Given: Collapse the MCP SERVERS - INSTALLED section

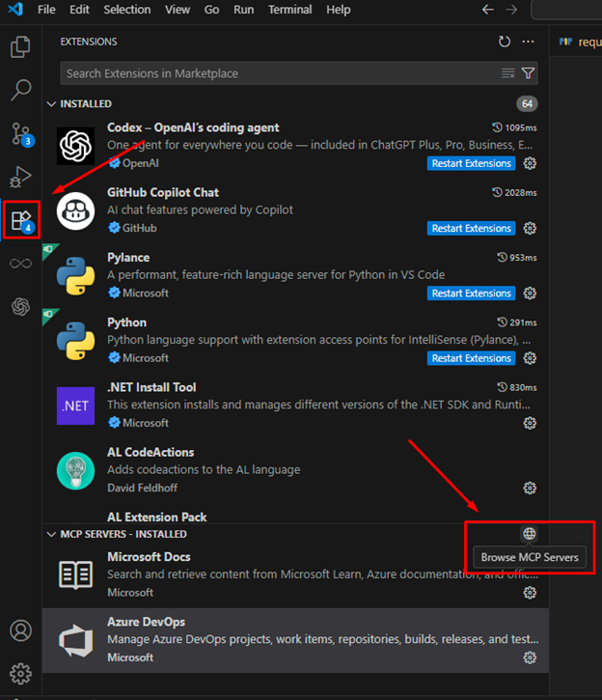Looking at the screenshot, I should click(51, 534).
